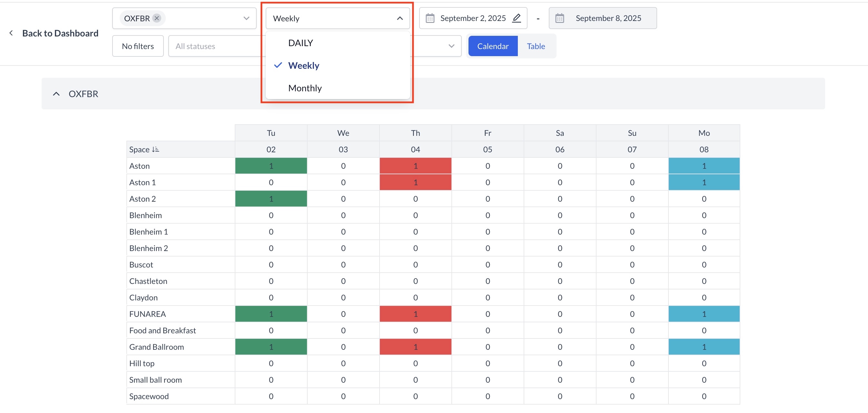
Task: Click Grand Ballroom's red cell on Thursday
Action: tap(415, 347)
